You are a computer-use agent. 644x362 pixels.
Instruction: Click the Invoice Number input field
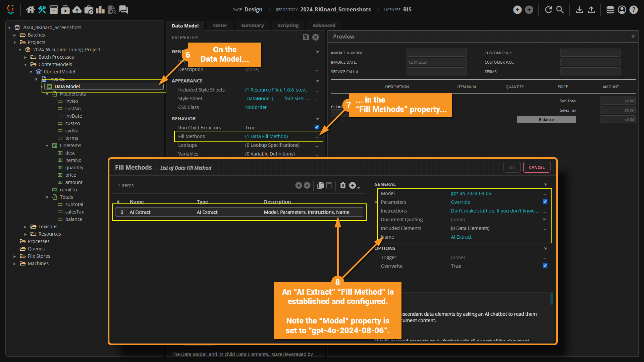(436, 53)
